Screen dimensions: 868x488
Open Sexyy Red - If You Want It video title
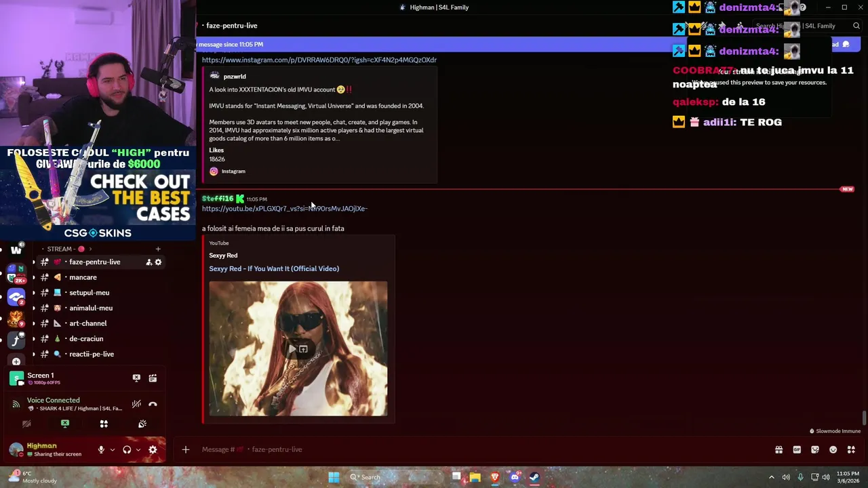(x=274, y=268)
